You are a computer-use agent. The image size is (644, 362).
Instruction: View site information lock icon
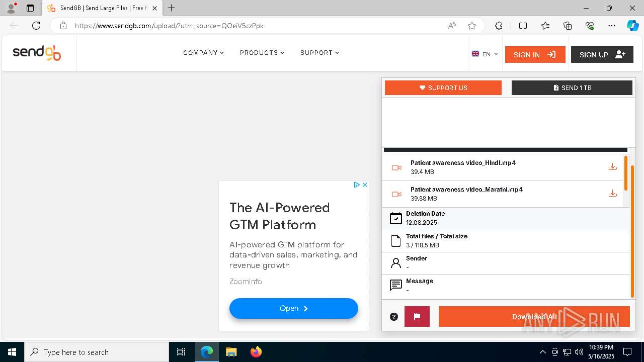pos(63,26)
